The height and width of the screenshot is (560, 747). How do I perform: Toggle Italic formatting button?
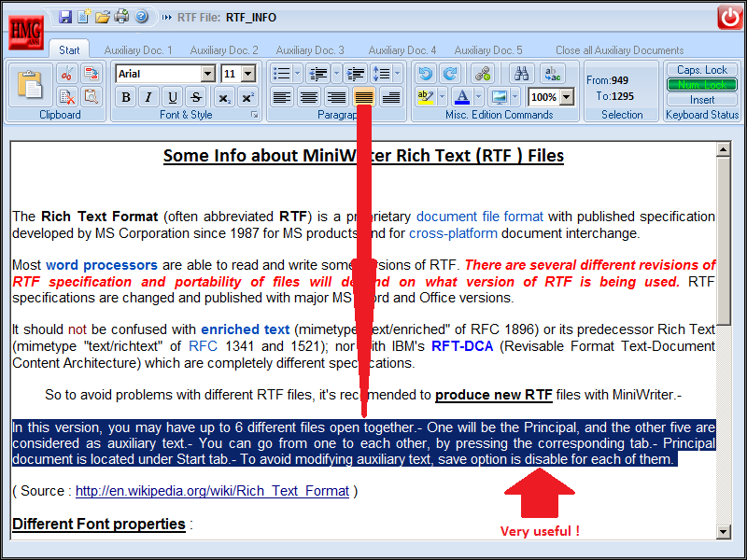[148, 97]
